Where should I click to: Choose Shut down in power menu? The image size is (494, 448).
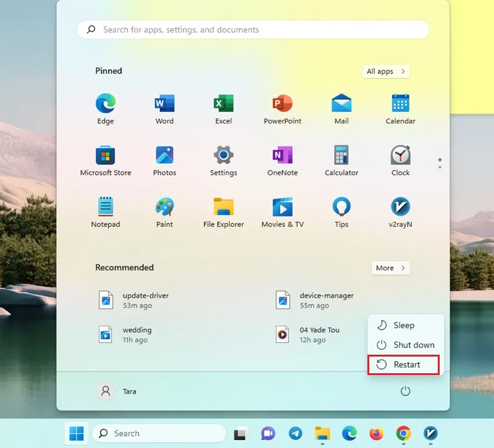pyautogui.click(x=406, y=345)
